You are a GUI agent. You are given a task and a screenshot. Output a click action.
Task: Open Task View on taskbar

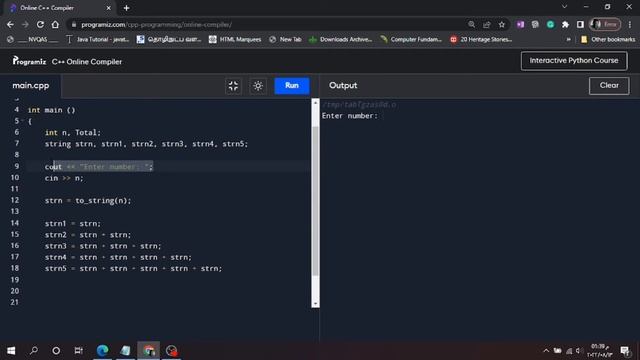78,351
